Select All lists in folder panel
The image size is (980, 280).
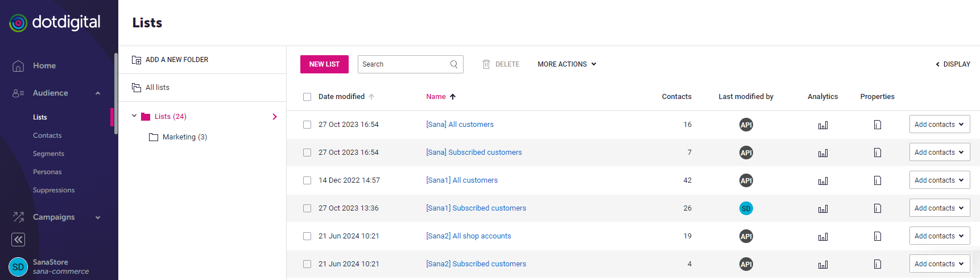151,88
